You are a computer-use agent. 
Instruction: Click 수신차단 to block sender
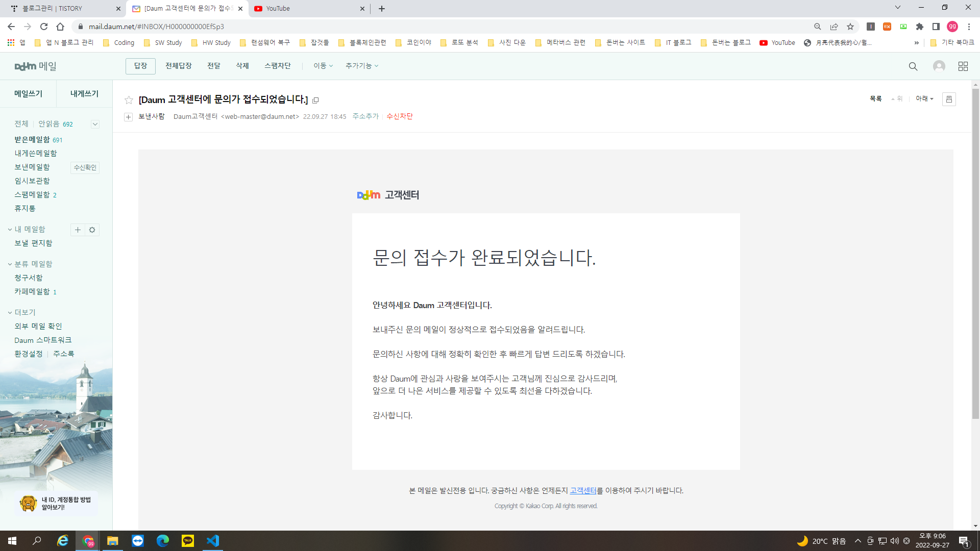pos(400,116)
